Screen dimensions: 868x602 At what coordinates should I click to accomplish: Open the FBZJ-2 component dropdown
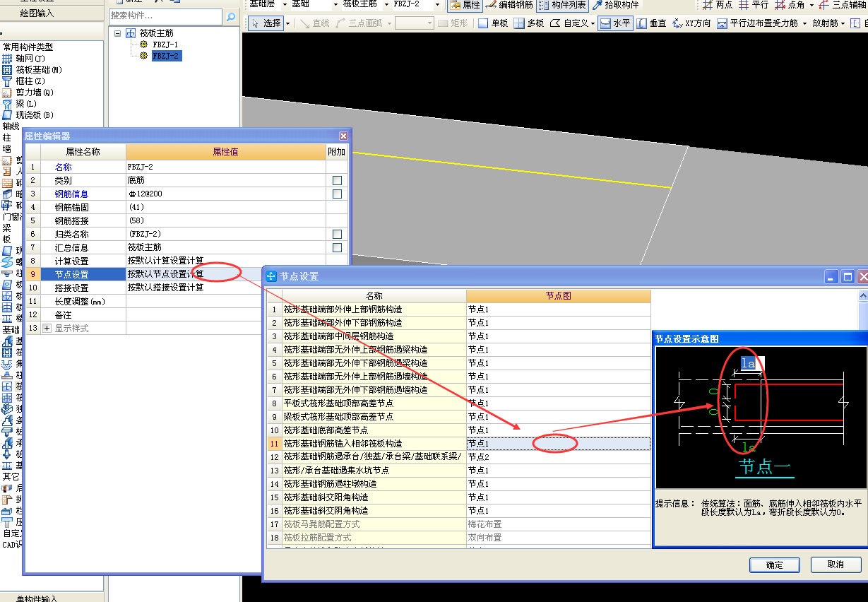tap(437, 5)
